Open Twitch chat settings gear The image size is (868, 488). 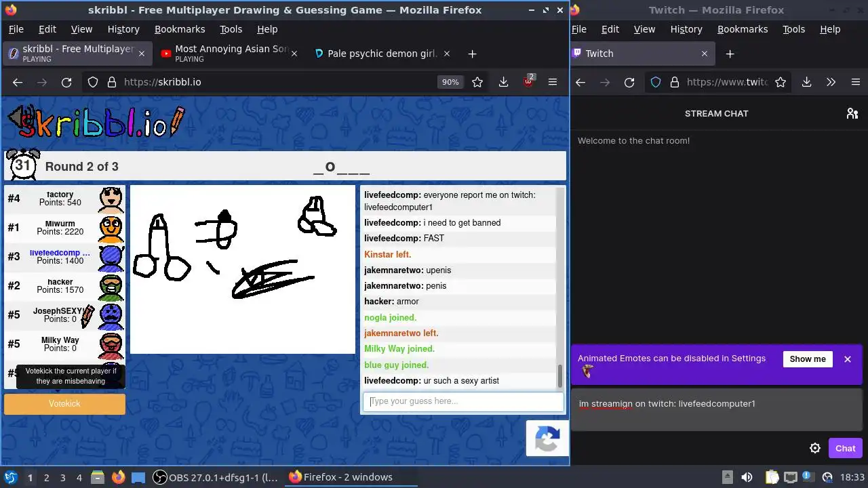[815, 448]
